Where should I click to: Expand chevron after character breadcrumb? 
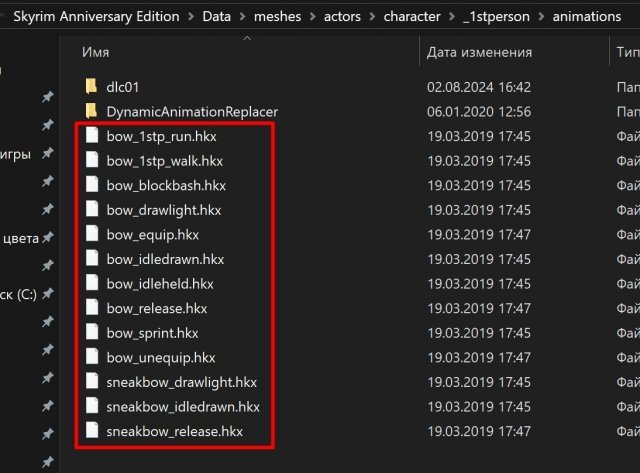(x=452, y=17)
